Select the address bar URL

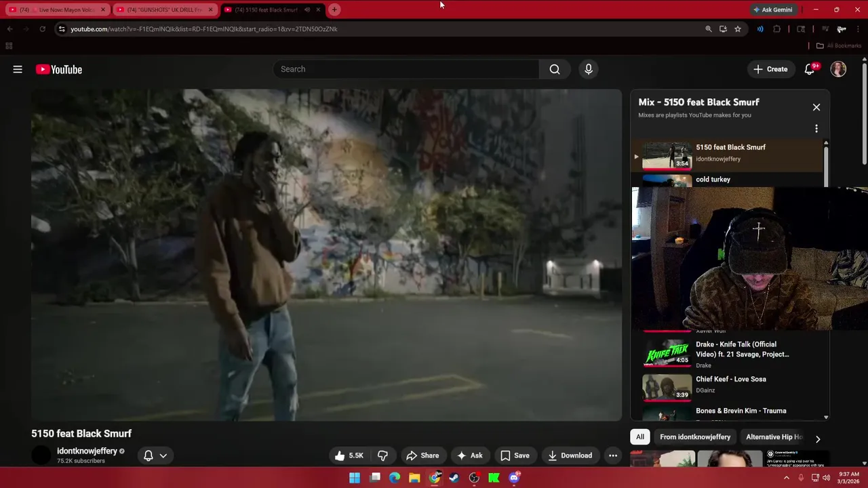click(203, 29)
